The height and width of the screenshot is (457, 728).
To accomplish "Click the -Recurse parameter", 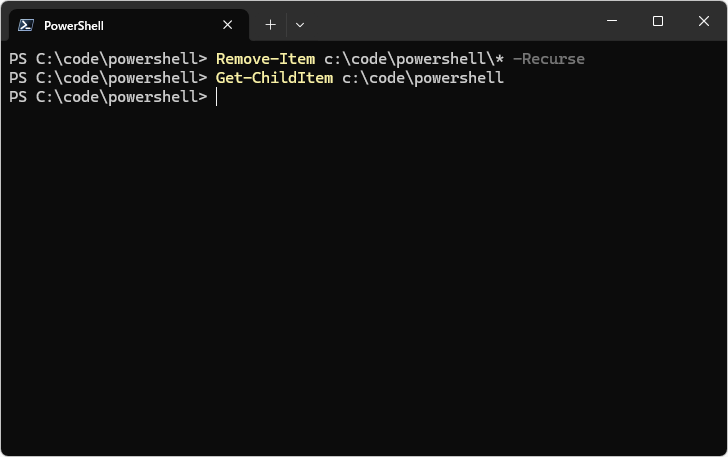I will coord(548,59).
